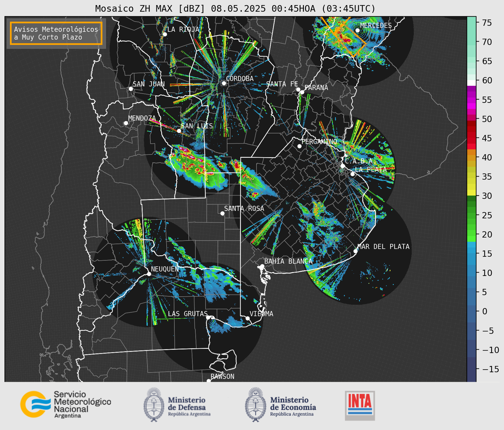504x430 pixels.
Task: Click the Avisos Meteorológicos a Muy Corto Plazo box
Action: tap(56, 33)
